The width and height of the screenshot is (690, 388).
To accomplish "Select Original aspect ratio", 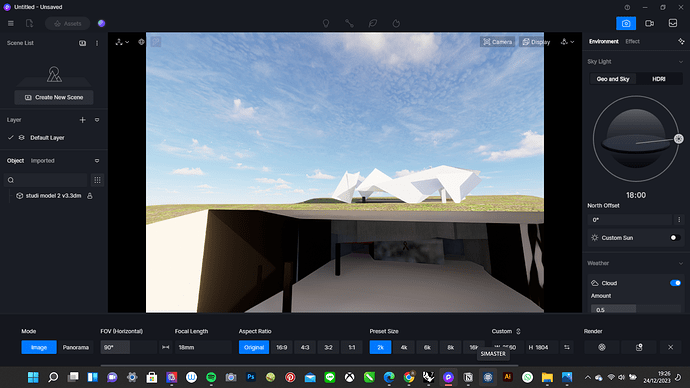I will point(254,347).
